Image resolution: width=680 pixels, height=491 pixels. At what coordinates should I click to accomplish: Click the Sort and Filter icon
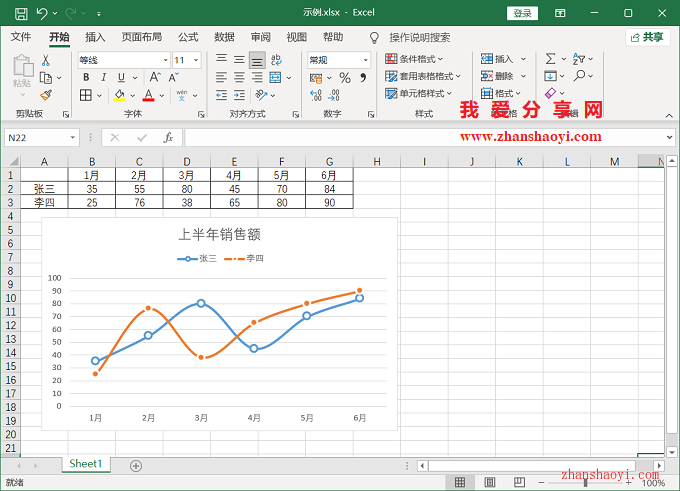[579, 59]
